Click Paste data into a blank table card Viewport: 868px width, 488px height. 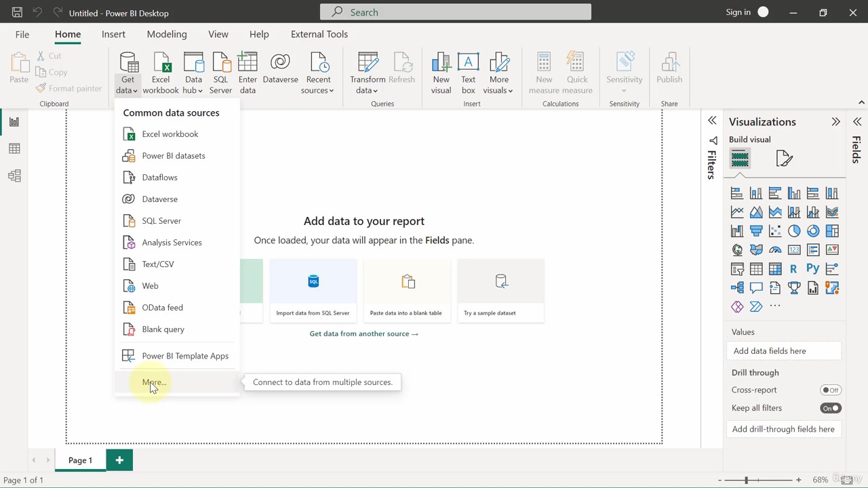coord(406,290)
